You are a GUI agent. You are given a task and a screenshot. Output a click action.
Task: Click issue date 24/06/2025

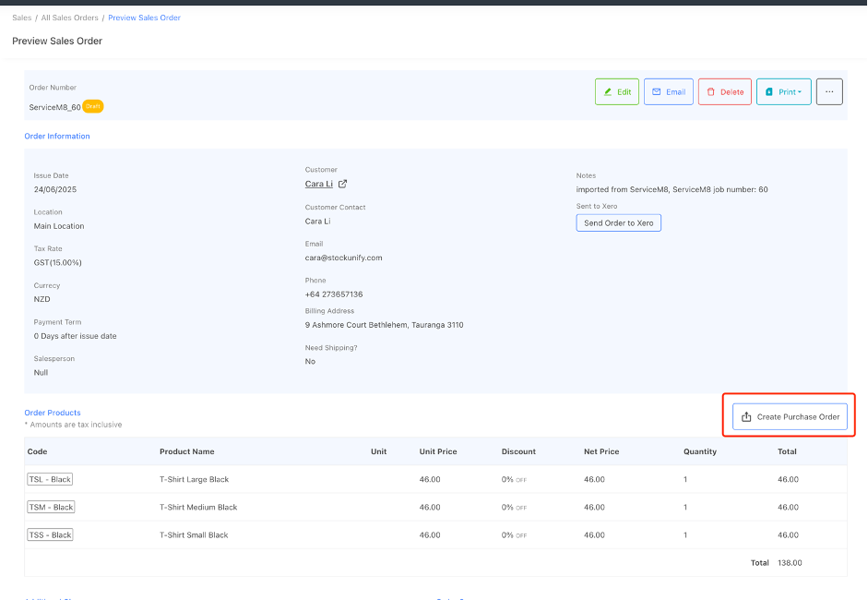(x=54, y=189)
